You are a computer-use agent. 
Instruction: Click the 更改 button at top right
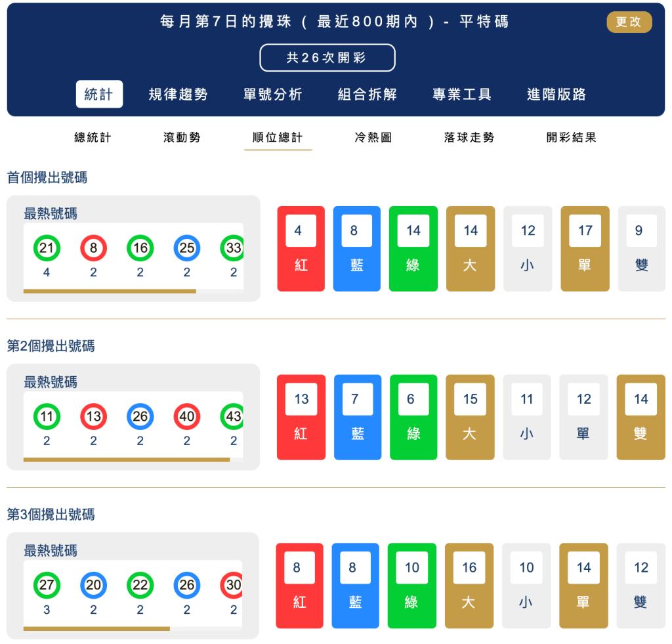pyautogui.click(x=629, y=22)
